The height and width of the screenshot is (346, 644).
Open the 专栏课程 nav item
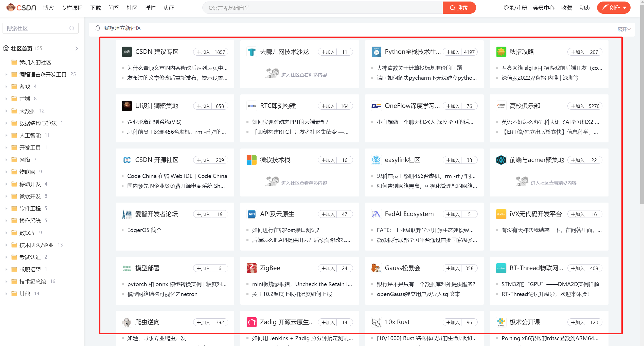[x=72, y=8]
